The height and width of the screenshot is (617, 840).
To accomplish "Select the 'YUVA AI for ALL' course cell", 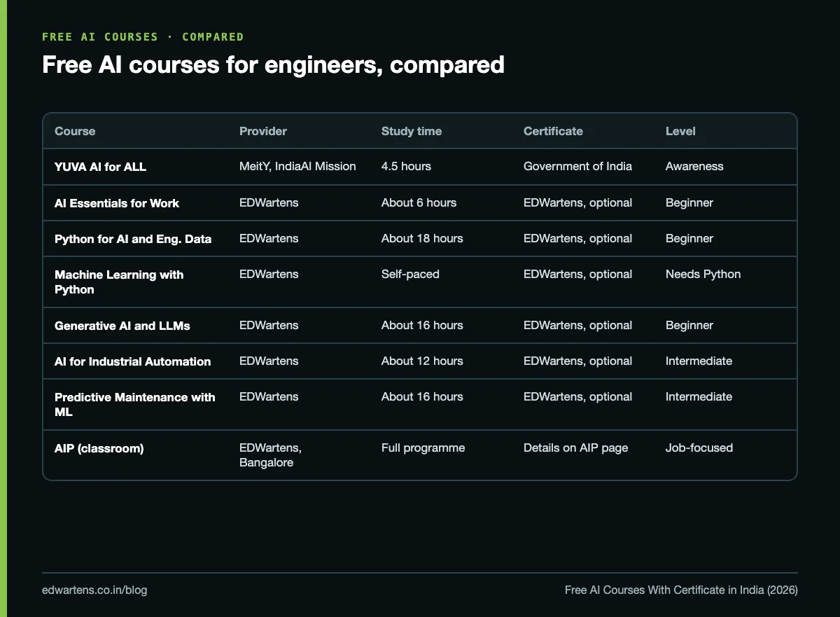I will point(101,167).
